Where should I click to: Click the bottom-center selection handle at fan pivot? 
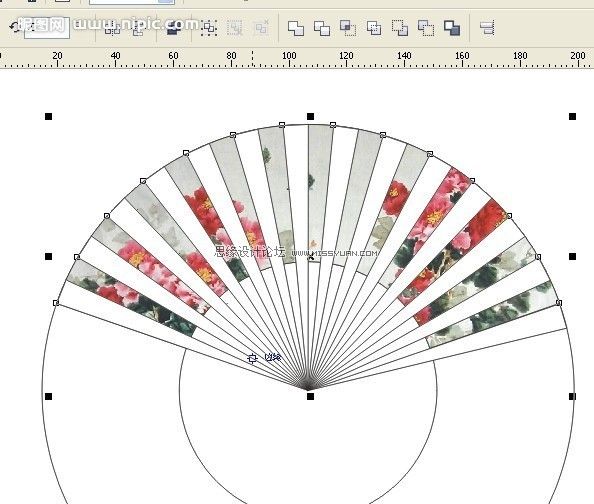[x=310, y=396]
